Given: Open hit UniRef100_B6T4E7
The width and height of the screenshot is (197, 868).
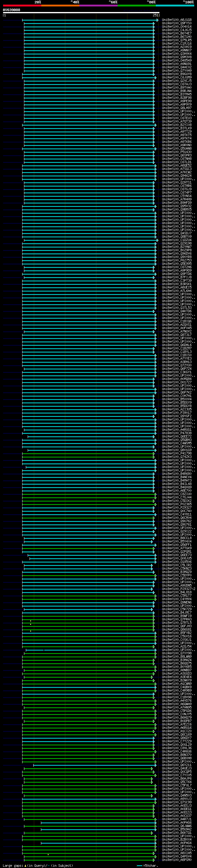Looking at the screenshot, I should 177,33.
